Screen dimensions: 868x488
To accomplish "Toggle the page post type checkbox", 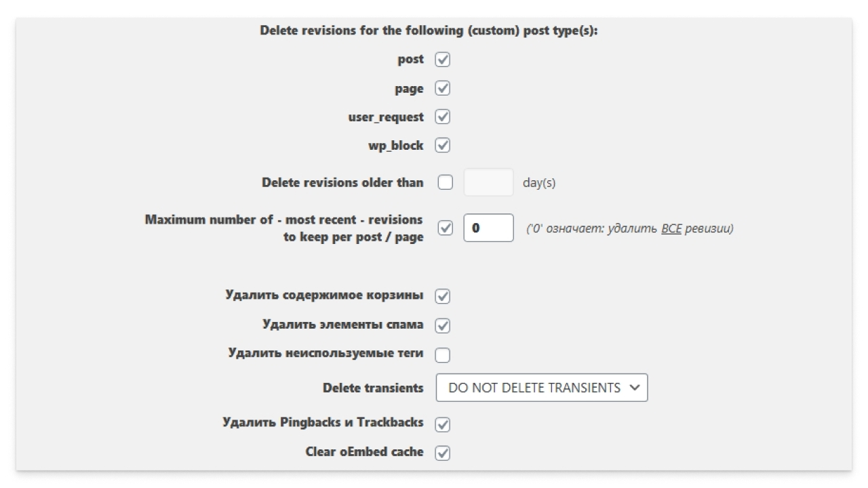I will 443,89.
